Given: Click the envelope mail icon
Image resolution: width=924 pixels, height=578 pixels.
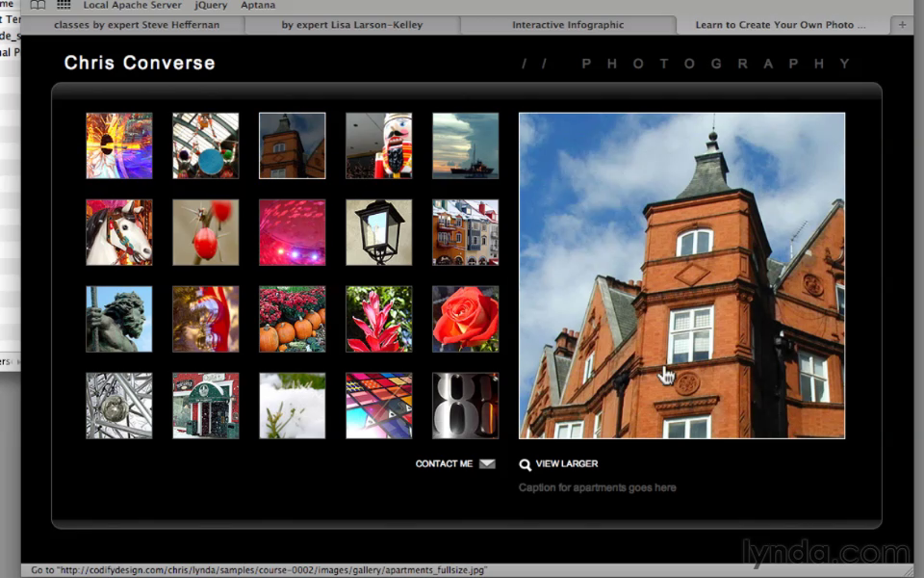Looking at the screenshot, I should click(x=487, y=464).
